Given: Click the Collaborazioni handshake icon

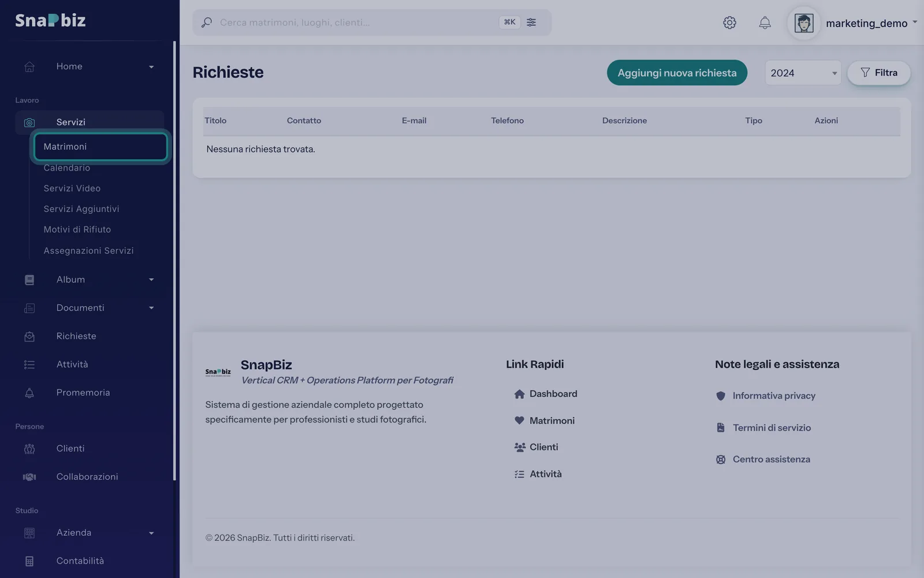Looking at the screenshot, I should (29, 477).
